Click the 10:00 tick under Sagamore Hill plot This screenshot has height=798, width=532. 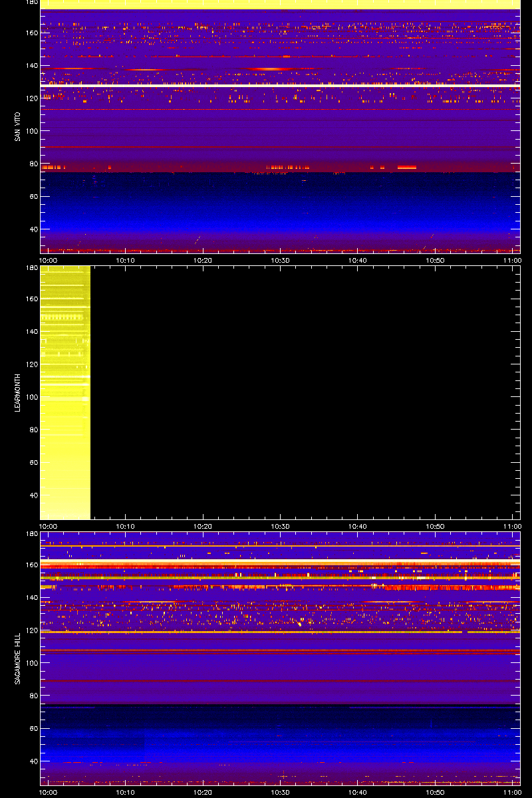(x=49, y=792)
